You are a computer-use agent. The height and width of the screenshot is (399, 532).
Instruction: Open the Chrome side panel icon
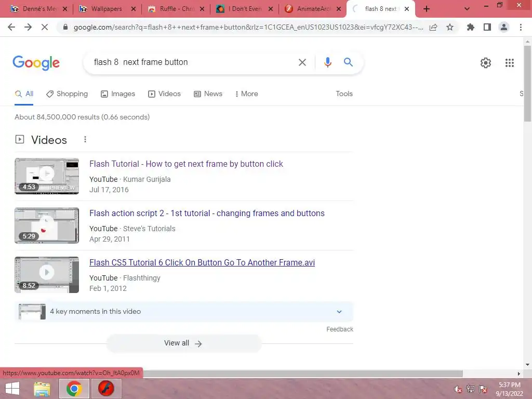(487, 27)
